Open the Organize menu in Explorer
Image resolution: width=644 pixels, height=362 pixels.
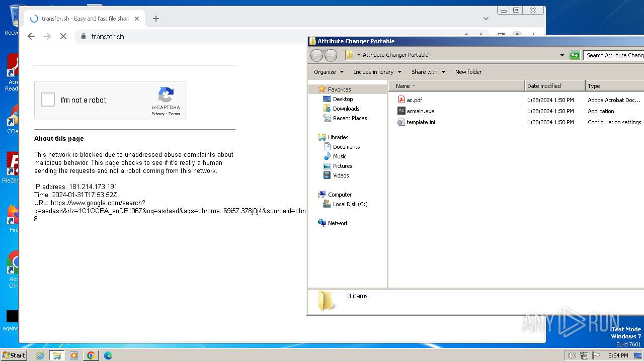[x=329, y=72]
